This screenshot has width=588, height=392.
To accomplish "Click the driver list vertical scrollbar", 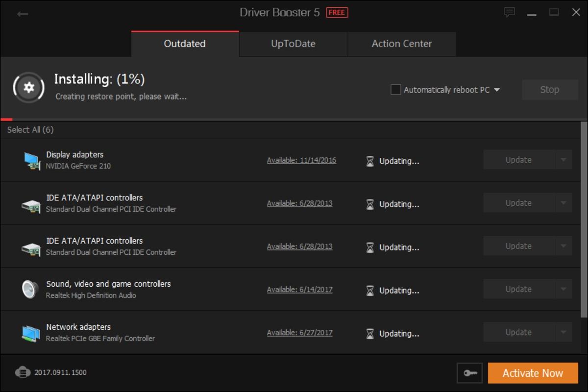I will (x=584, y=220).
